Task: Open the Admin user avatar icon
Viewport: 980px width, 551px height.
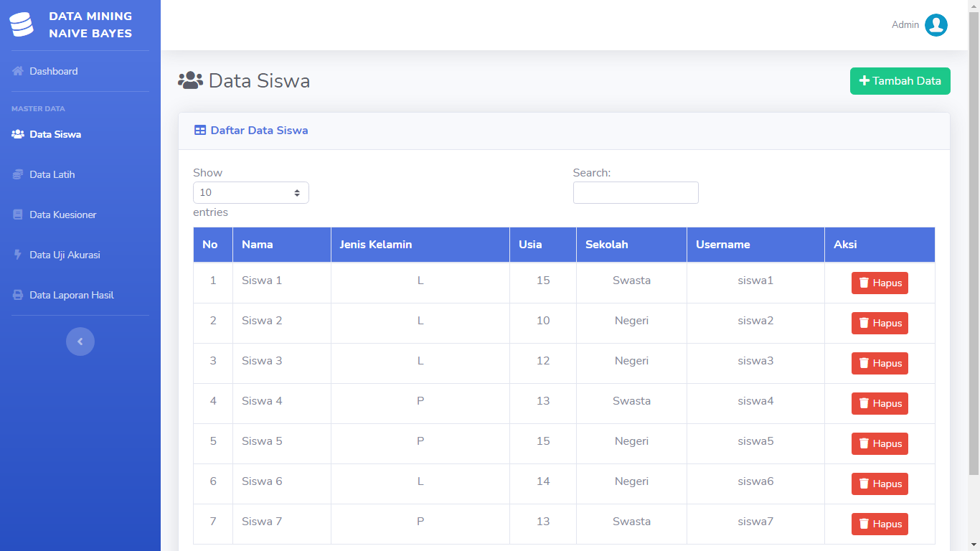Action: coord(936,25)
